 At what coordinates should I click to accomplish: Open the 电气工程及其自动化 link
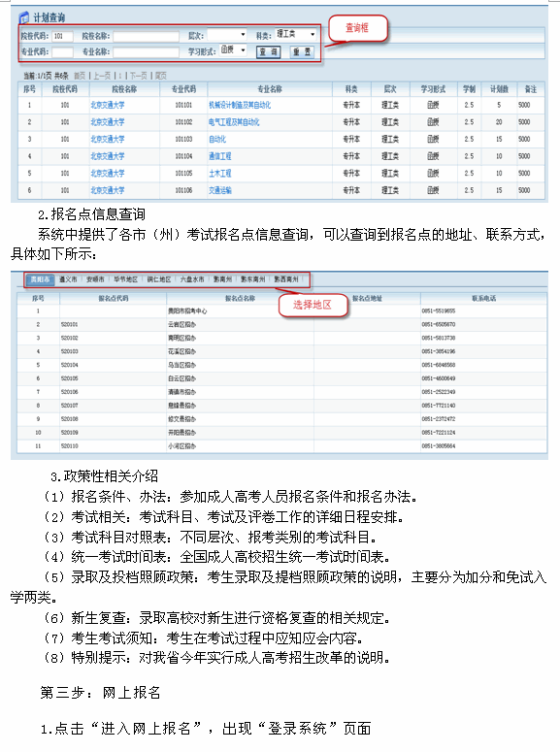pos(234,122)
